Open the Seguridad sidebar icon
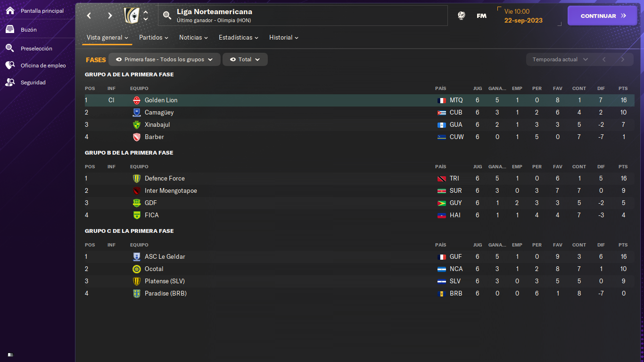 (x=10, y=82)
